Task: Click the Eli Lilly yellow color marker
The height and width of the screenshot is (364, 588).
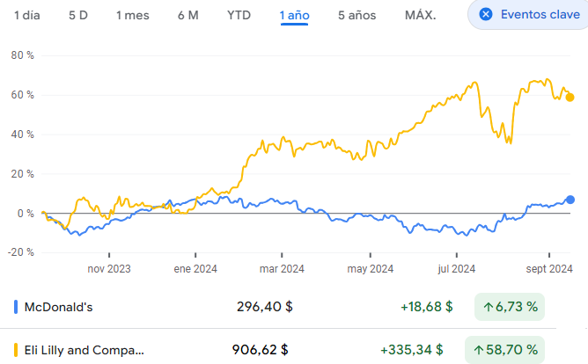Action: pyautogui.click(x=16, y=350)
